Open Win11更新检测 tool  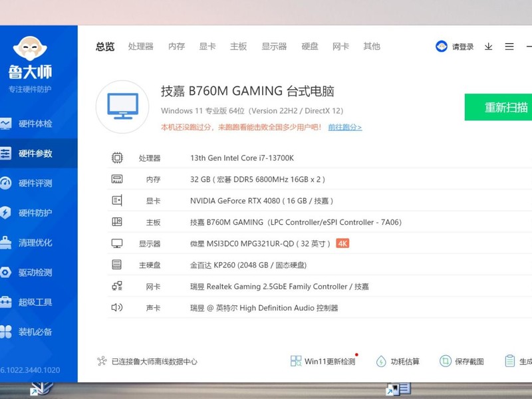click(323, 361)
